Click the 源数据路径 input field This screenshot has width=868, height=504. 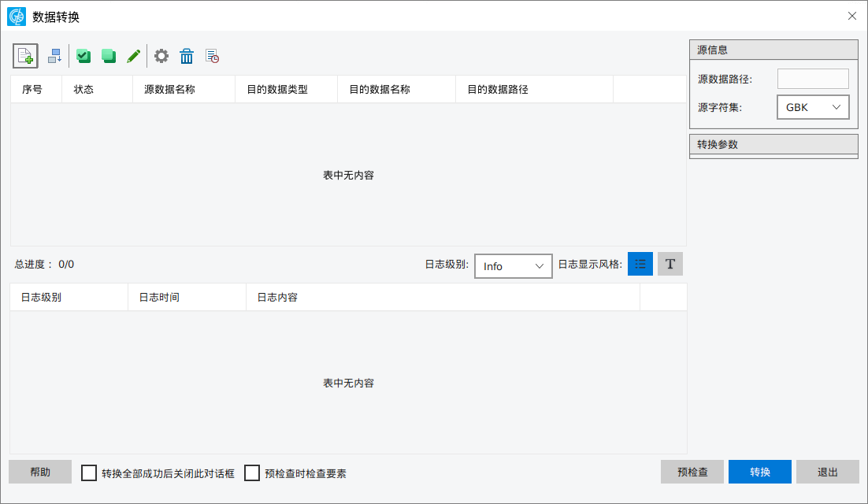coord(813,79)
